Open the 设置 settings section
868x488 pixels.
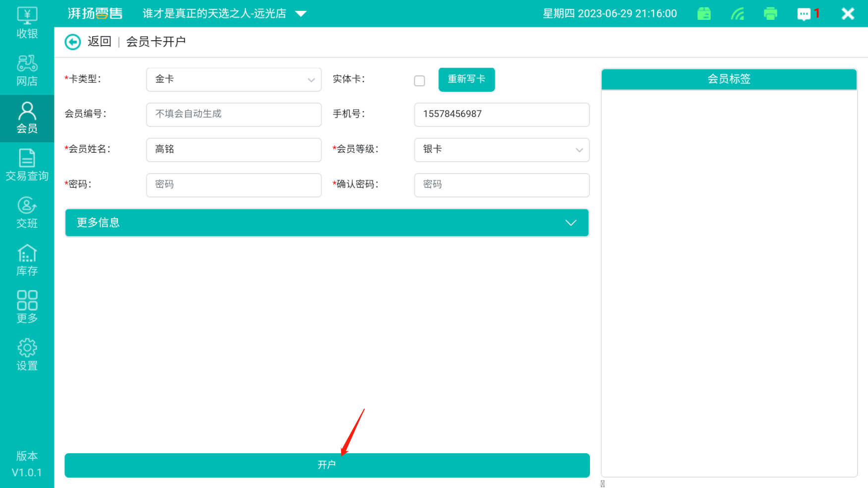pos(27,356)
